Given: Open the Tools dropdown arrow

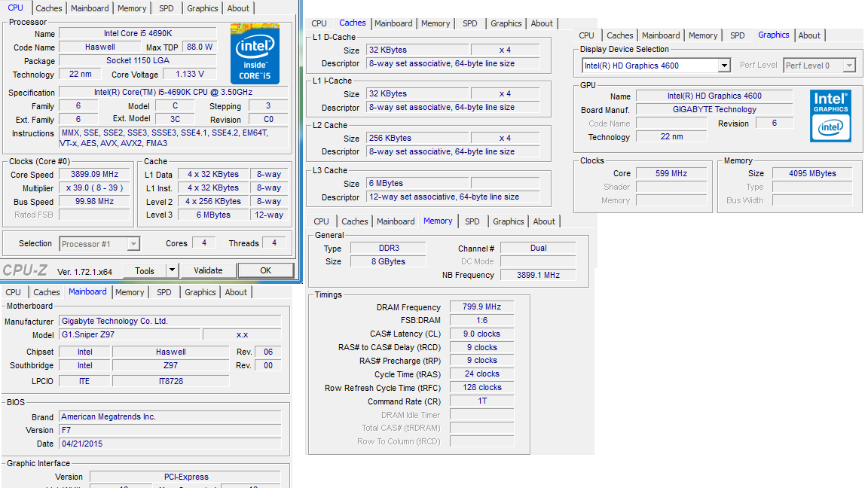Looking at the screenshot, I should [172, 270].
